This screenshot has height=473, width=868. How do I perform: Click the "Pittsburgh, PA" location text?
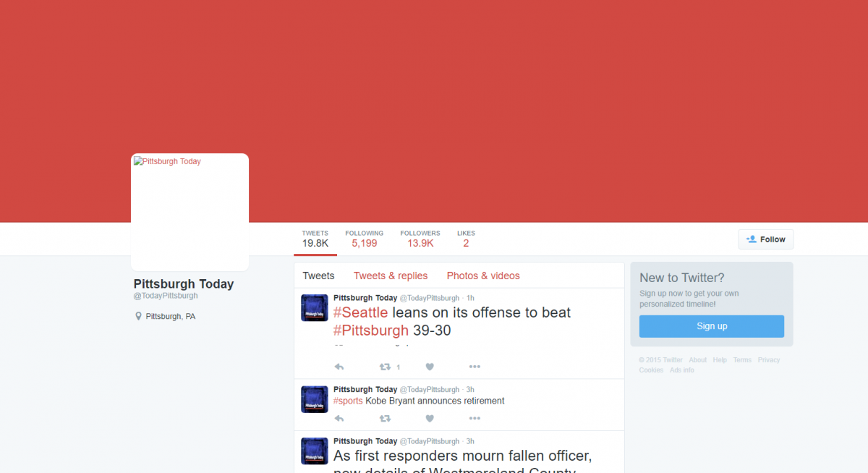tap(171, 317)
